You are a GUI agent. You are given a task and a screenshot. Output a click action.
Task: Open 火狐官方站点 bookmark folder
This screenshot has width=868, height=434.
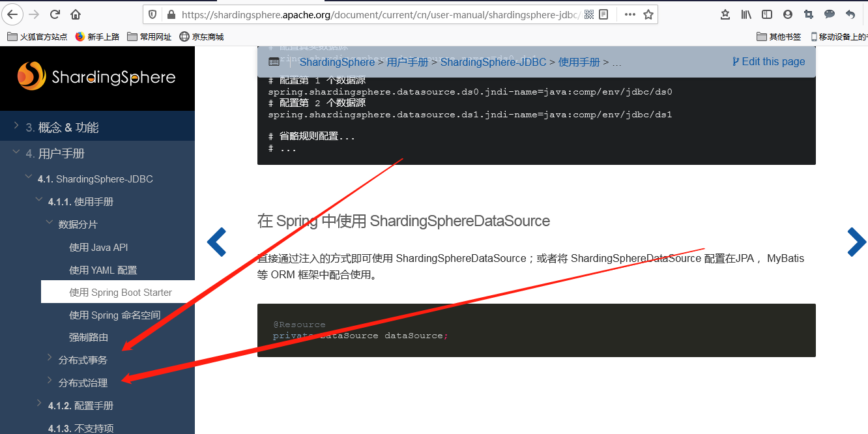pos(37,37)
